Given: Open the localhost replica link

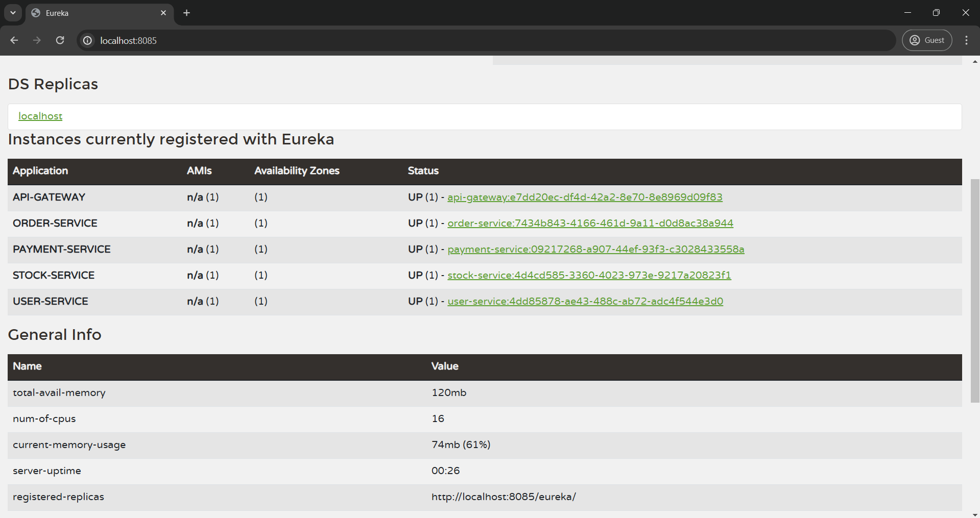Looking at the screenshot, I should tap(40, 116).
